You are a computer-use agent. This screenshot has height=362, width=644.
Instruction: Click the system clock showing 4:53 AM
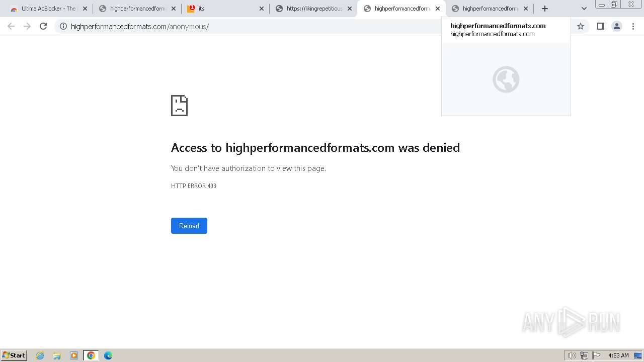tap(618, 355)
